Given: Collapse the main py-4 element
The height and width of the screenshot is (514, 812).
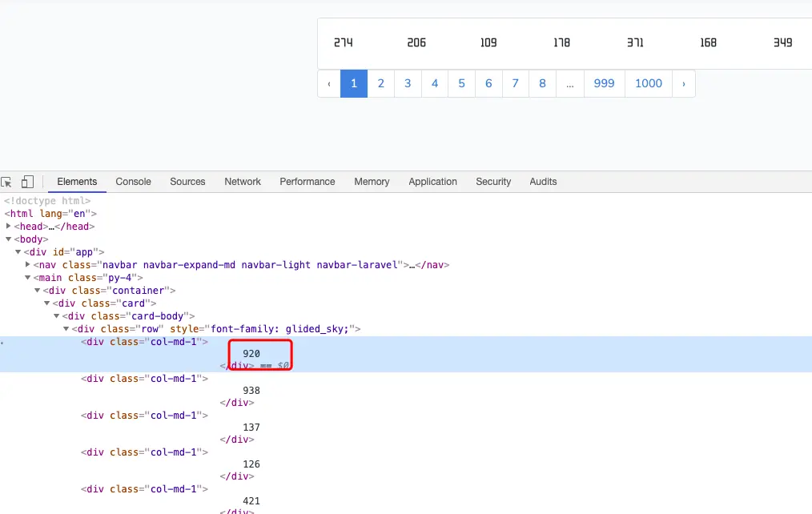Looking at the screenshot, I should click(x=28, y=278).
